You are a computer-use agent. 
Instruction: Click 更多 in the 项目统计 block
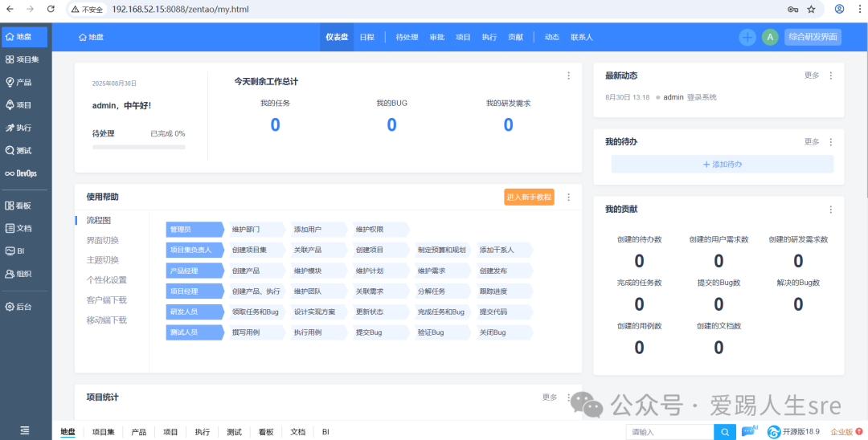pyautogui.click(x=550, y=397)
